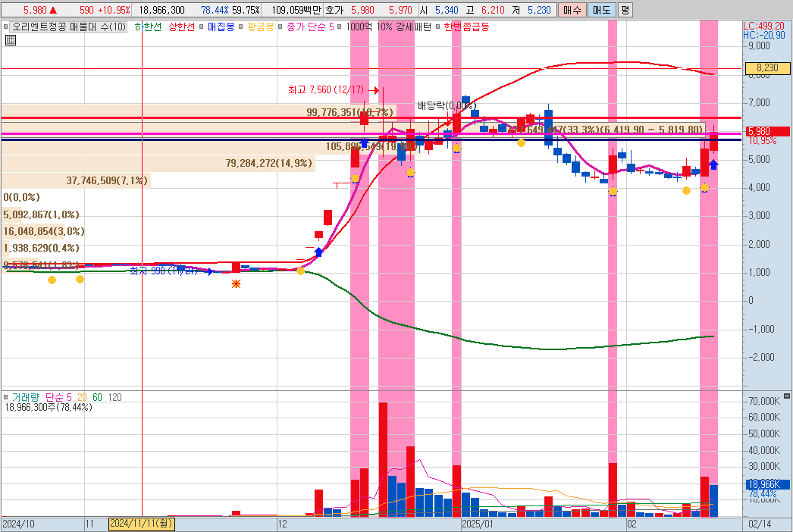Click the 2025/01 time axis label

pyautogui.click(x=478, y=524)
